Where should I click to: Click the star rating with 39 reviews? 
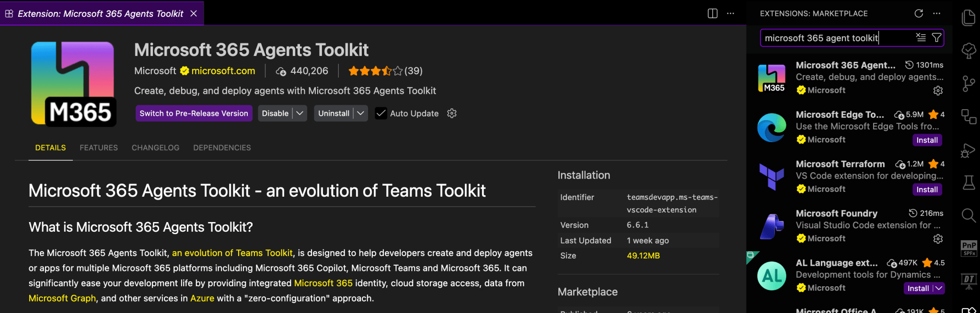click(385, 71)
